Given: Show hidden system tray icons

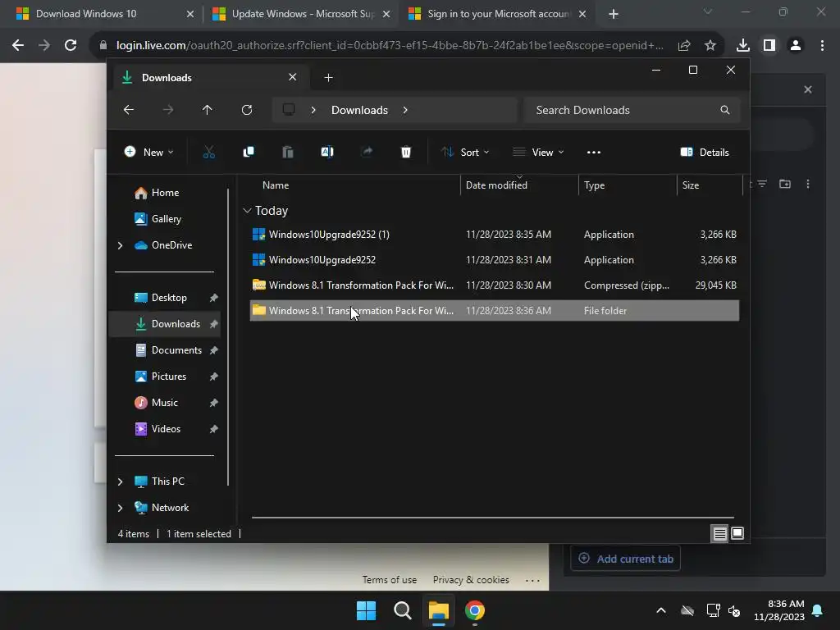Looking at the screenshot, I should point(661,610).
